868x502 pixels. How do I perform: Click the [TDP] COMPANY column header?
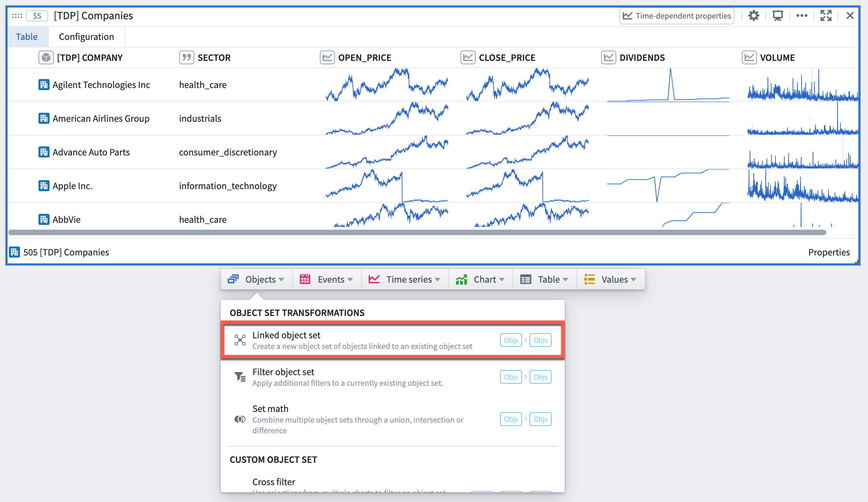pos(89,57)
